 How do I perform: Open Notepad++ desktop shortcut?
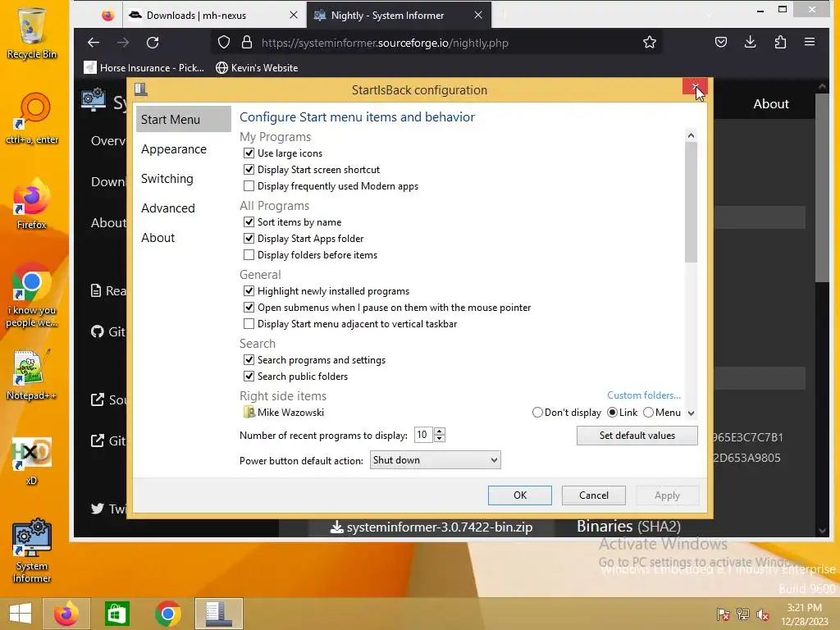click(32, 375)
